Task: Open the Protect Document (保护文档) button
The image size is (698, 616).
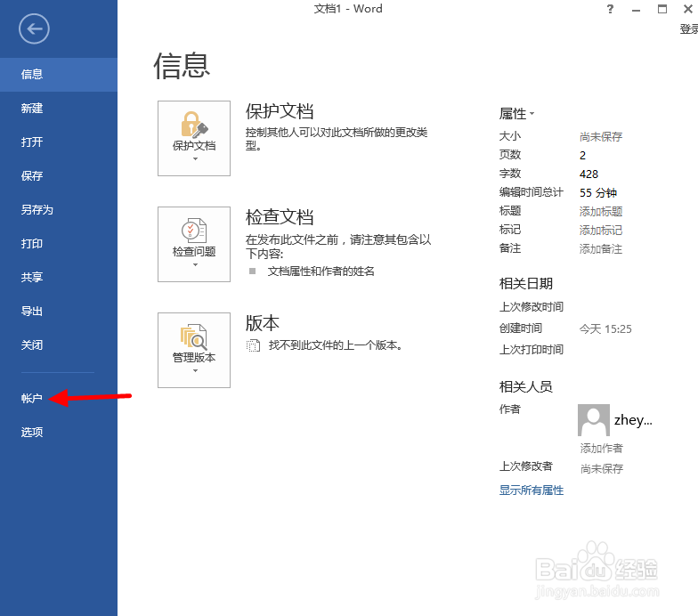Action: pyautogui.click(x=194, y=139)
